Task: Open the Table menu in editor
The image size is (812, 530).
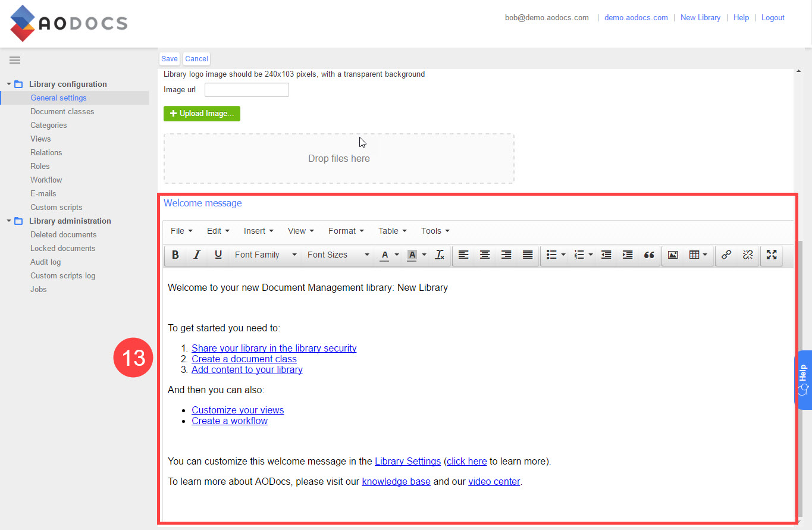Action: [393, 231]
